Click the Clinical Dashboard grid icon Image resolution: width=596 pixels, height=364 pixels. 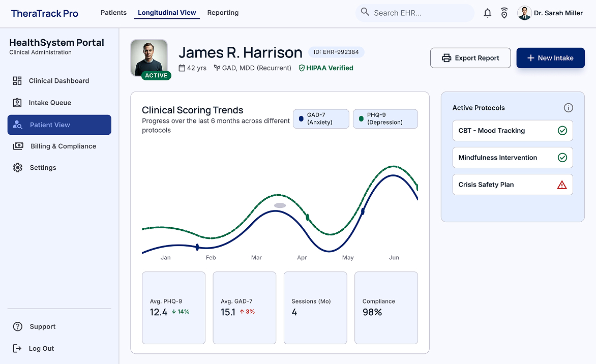[x=17, y=80]
